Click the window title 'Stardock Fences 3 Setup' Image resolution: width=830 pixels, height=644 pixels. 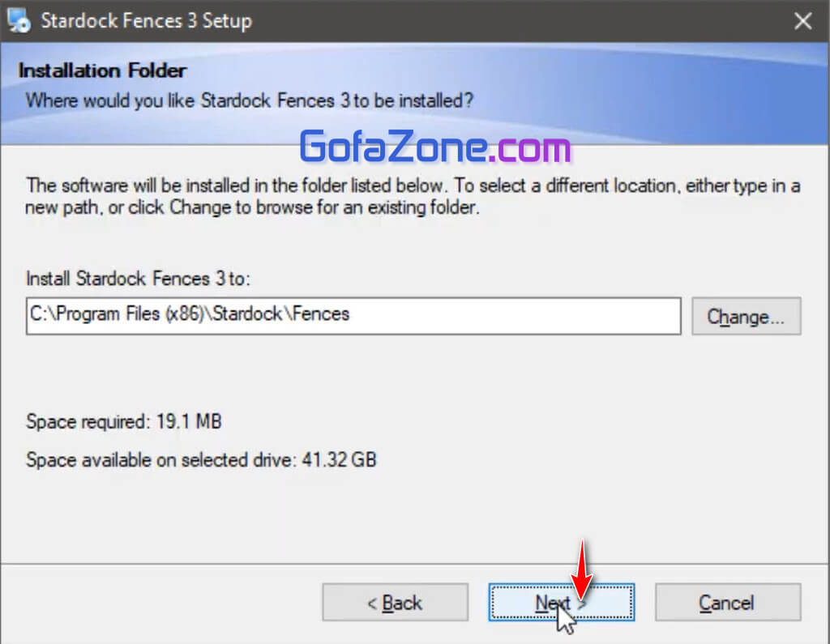[x=146, y=21]
